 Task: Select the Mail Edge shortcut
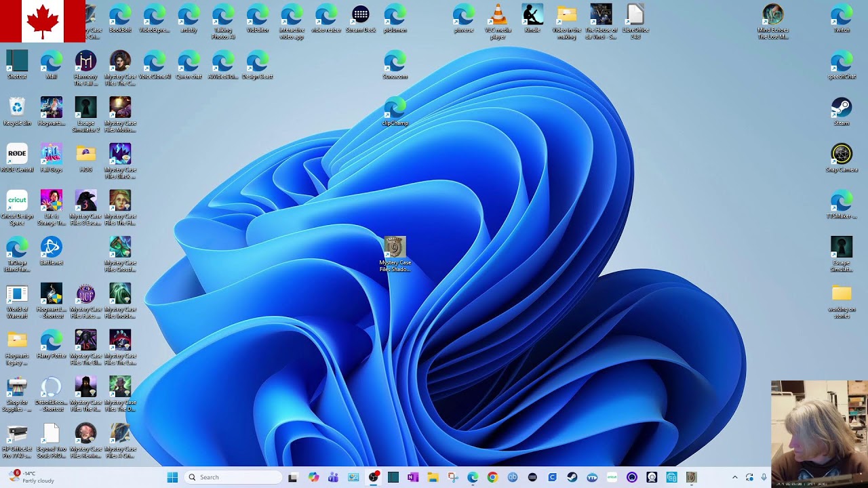tap(52, 65)
